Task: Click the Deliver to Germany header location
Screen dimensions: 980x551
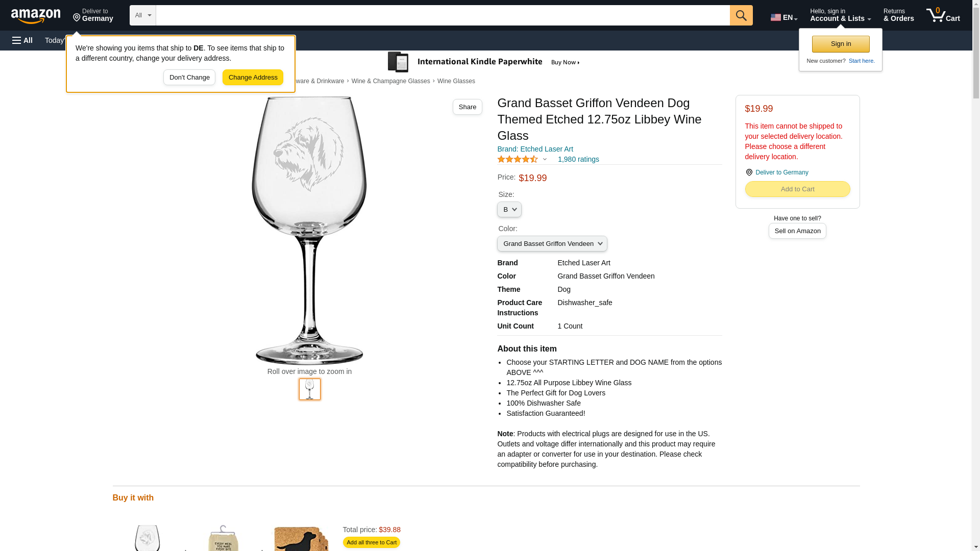Action: [x=93, y=15]
